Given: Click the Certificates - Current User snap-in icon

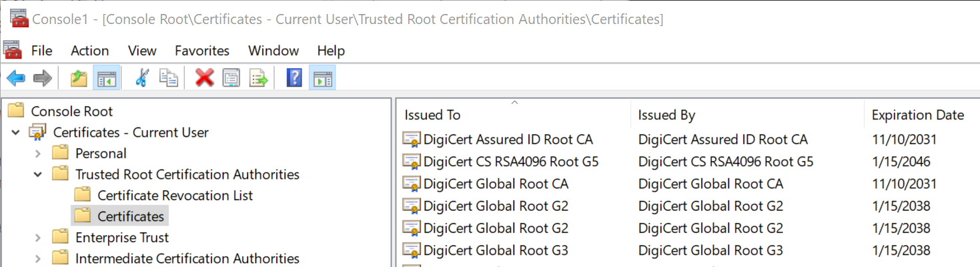Looking at the screenshot, I should tap(38, 132).
